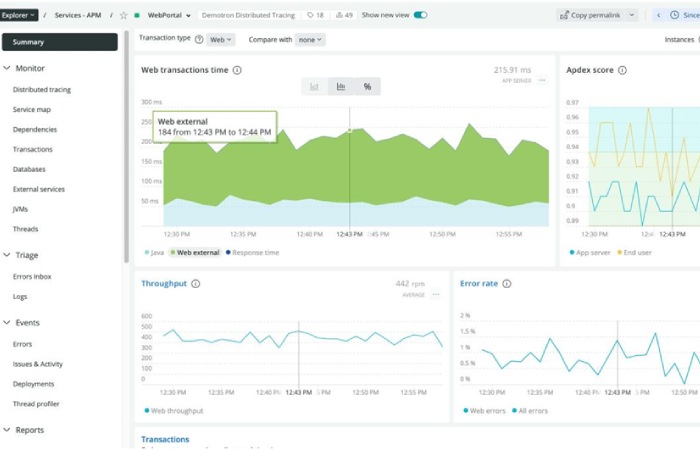Toggle All errors series in legend

[x=530, y=411]
